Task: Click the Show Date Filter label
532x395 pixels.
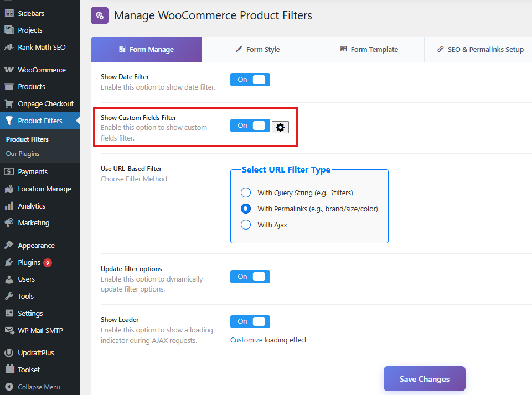Action: (x=125, y=77)
